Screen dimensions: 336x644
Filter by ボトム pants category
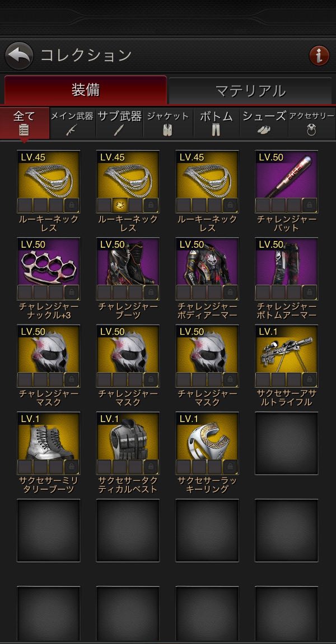click(x=216, y=123)
